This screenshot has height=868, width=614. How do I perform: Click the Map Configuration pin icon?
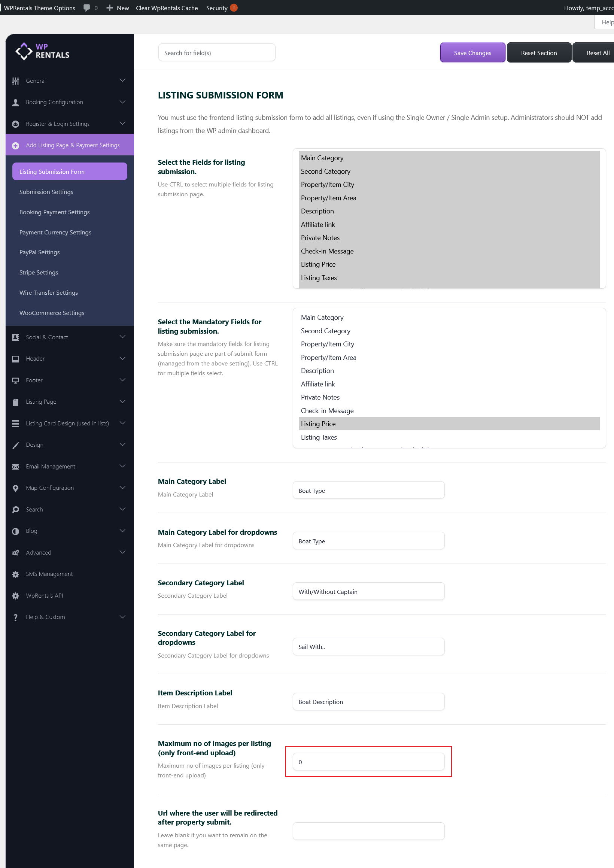15,488
